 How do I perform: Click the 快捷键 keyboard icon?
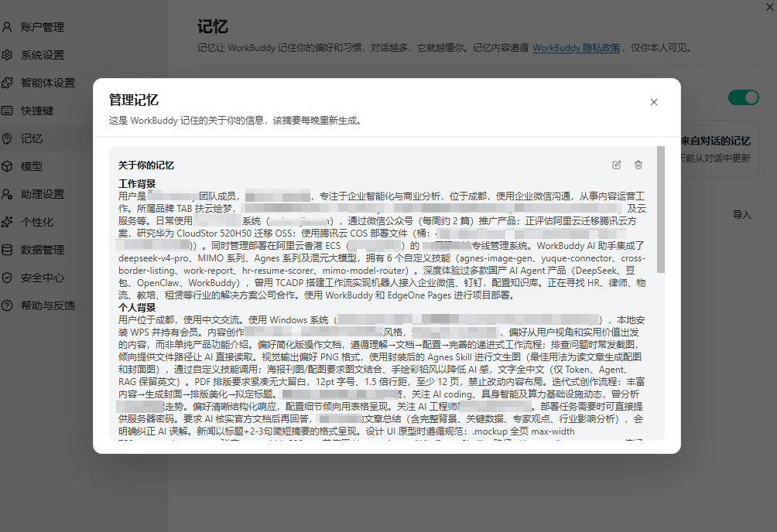coord(7,111)
